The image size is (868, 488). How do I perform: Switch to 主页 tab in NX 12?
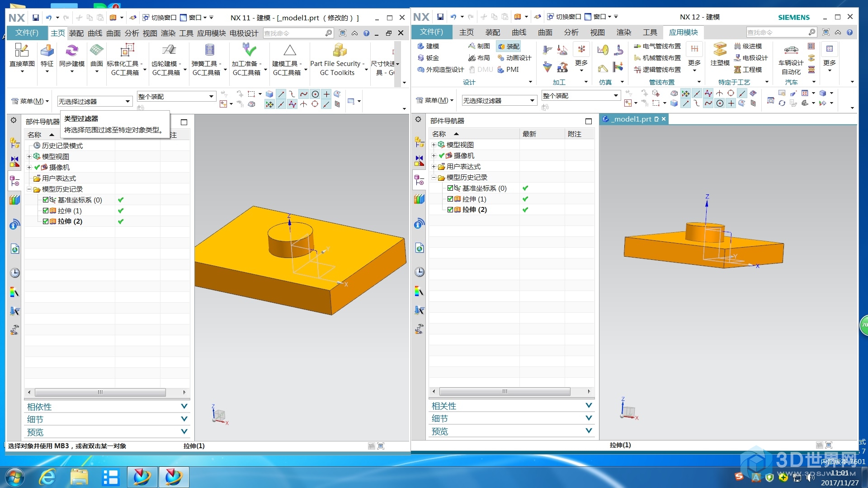click(x=467, y=32)
